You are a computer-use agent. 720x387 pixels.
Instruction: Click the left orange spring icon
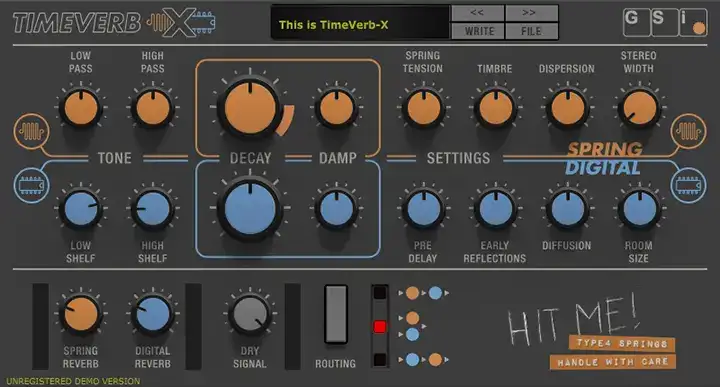[x=31, y=132]
